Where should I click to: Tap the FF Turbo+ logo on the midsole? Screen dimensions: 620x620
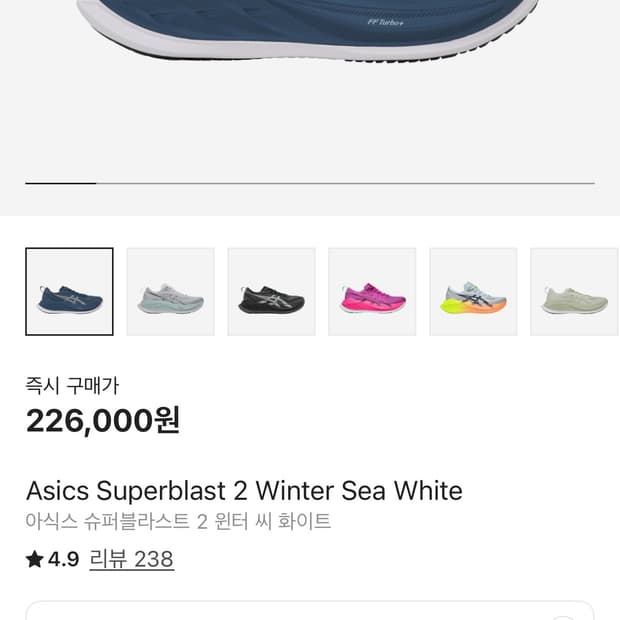pos(387,19)
